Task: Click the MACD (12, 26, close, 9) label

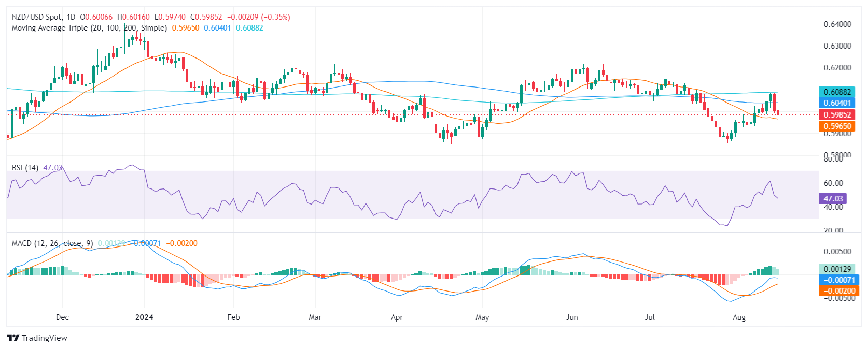Action: coord(52,243)
